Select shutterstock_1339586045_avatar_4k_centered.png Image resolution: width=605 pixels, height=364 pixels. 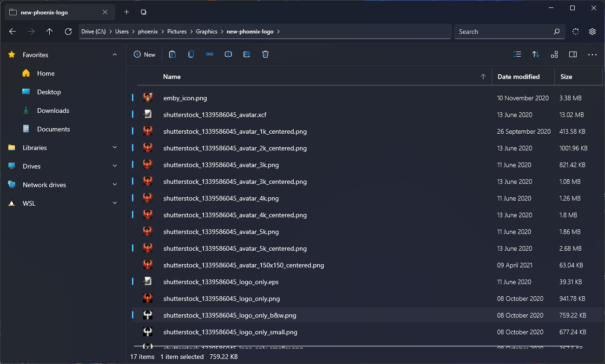click(x=367, y=215)
